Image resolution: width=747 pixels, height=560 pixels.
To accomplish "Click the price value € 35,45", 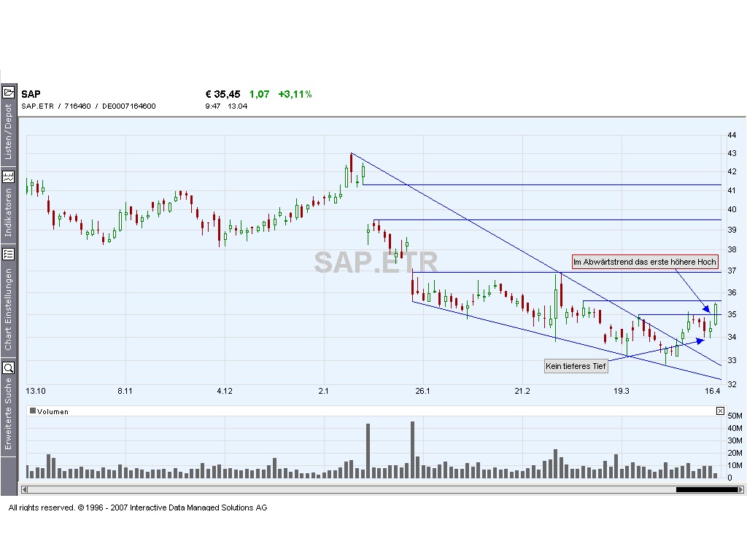I will [222, 94].
